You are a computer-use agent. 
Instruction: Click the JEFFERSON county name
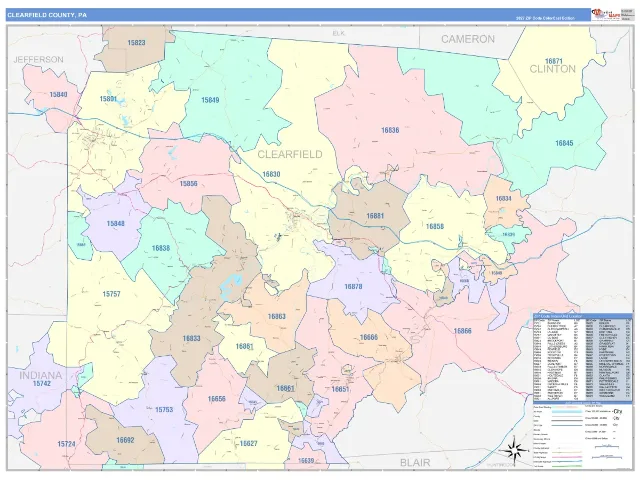39,60
